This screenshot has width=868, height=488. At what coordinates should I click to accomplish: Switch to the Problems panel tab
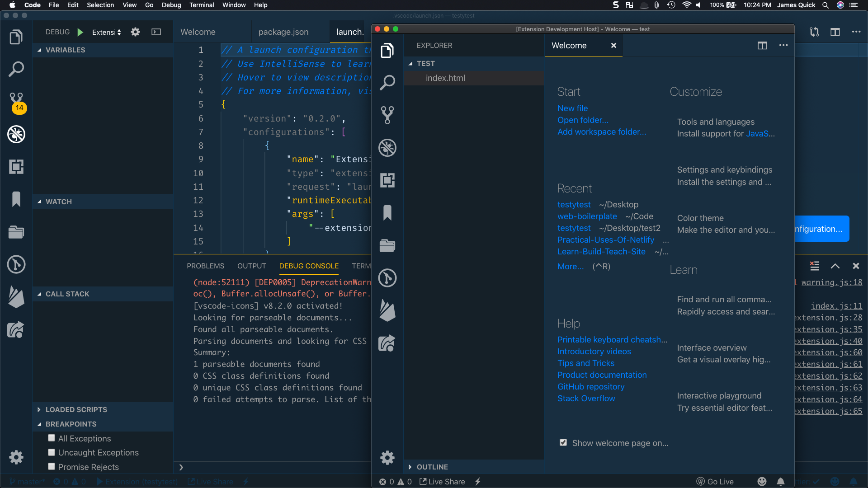point(205,266)
